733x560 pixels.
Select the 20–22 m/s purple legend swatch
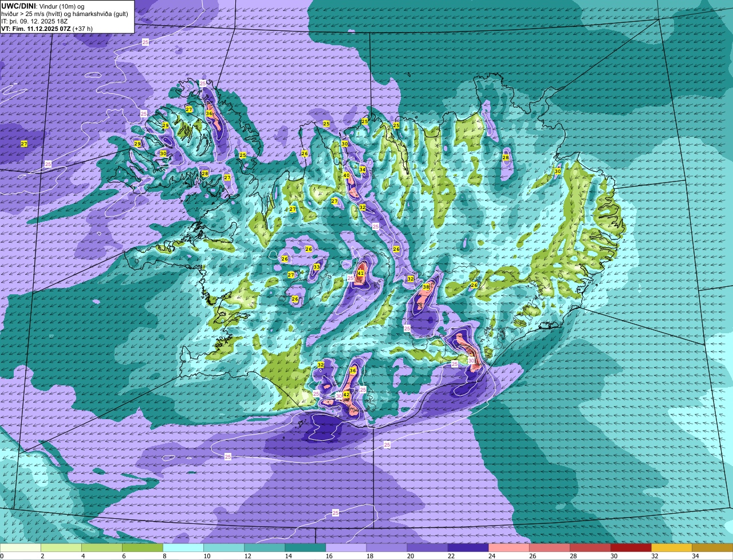[427, 548]
